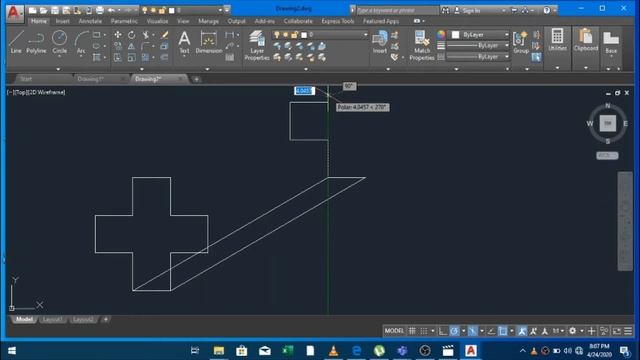Select the Rectangle tool
640x360 pixels.
(97, 35)
